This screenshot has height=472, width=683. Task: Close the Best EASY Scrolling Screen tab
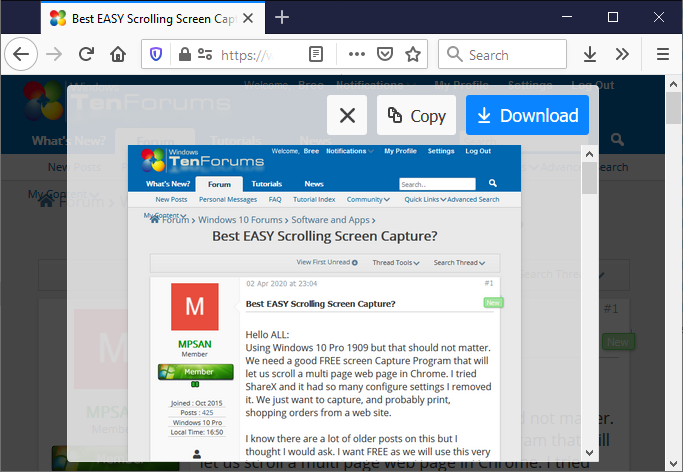pyautogui.click(x=248, y=18)
